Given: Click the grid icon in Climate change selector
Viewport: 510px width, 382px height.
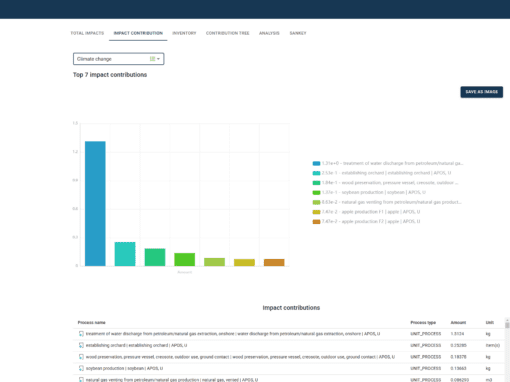Looking at the screenshot, I should (152, 59).
